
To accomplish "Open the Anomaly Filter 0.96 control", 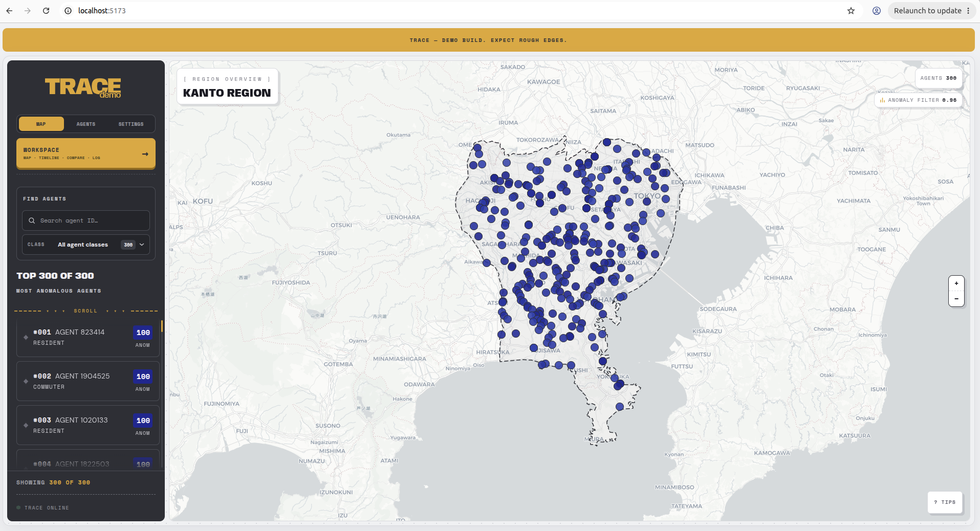I will pos(918,100).
